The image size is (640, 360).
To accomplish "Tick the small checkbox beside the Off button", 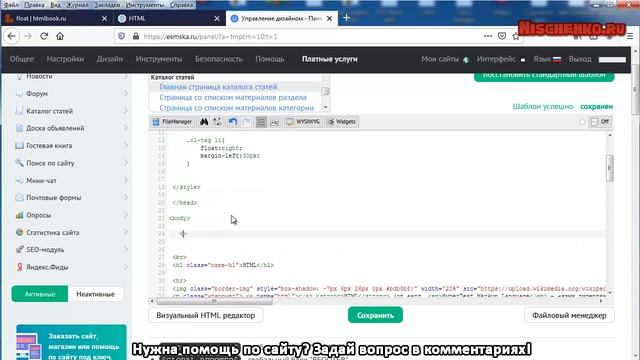I will point(582,122).
